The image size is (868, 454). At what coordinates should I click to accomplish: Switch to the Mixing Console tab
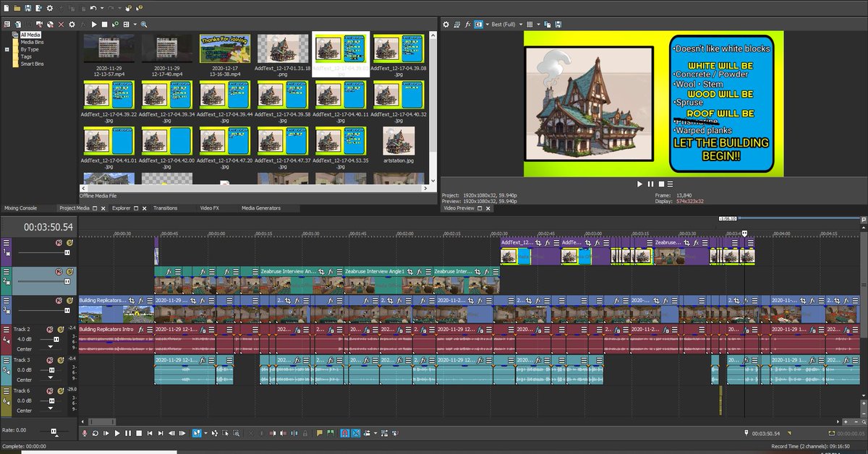pyautogui.click(x=20, y=208)
